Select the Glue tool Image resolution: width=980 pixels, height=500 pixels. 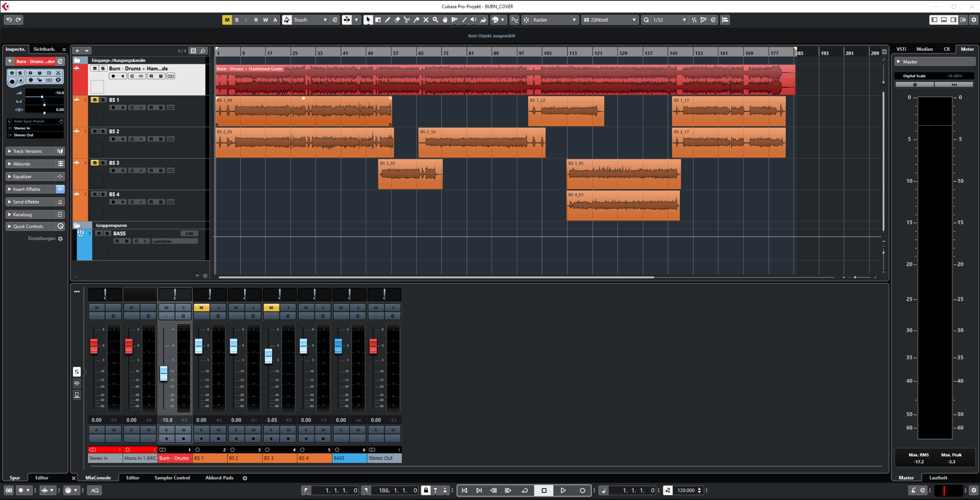[x=417, y=20]
